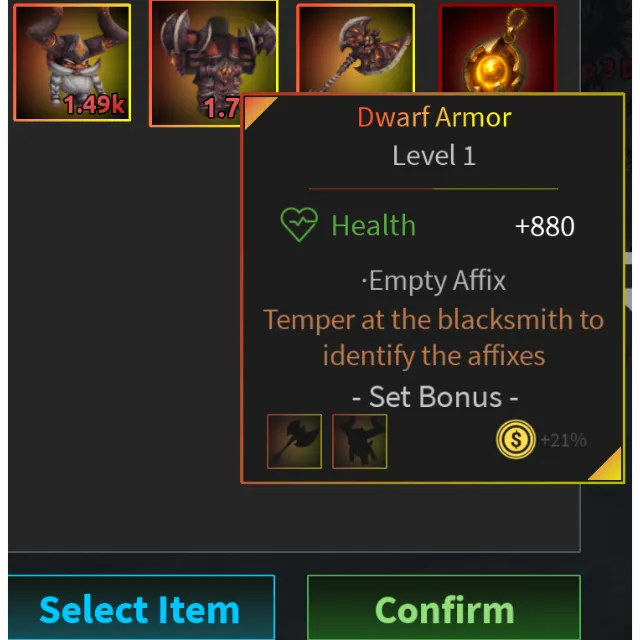Click the yellow corner triangle on the tooltip
Screen dimensions: 640x640
[609, 467]
